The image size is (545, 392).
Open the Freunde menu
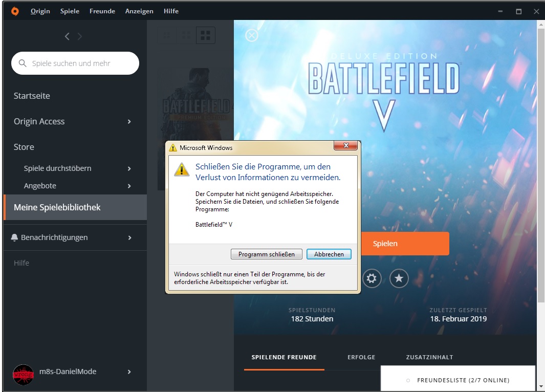[102, 11]
